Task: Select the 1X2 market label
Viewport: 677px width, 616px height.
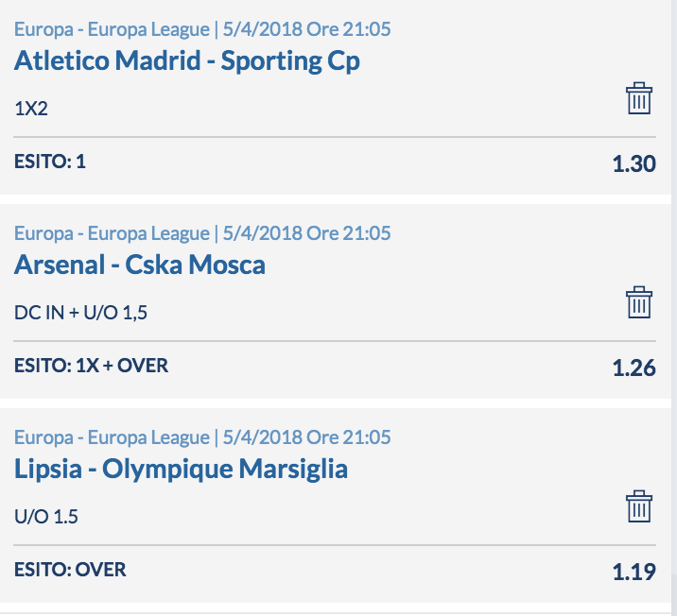Action: coord(31,109)
